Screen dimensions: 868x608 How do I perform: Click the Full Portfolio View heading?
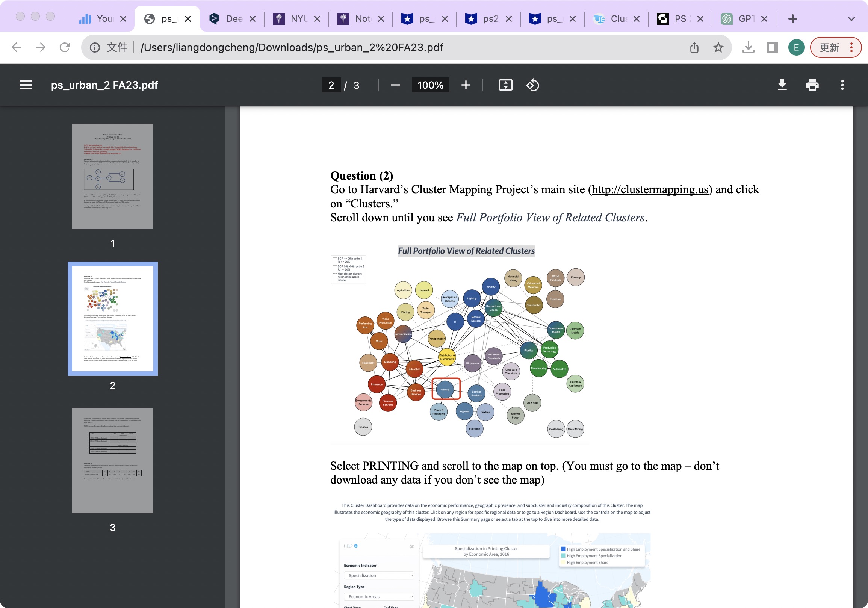[466, 251]
